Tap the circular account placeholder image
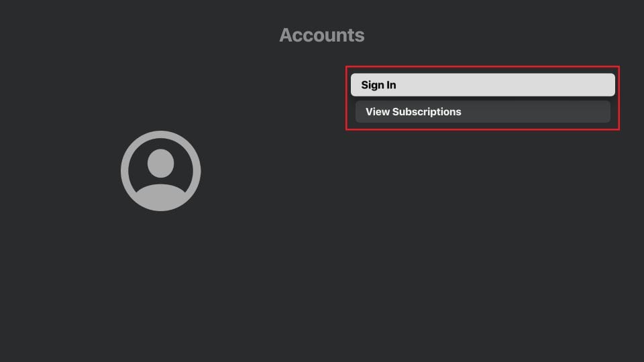 click(161, 171)
